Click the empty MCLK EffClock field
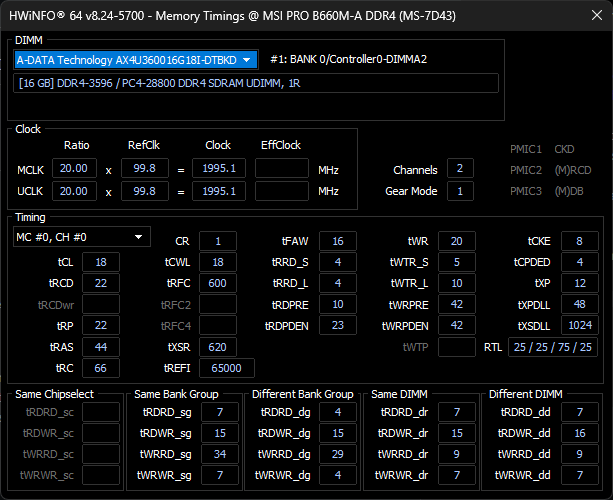This screenshot has height=500, width=613. 281,168
